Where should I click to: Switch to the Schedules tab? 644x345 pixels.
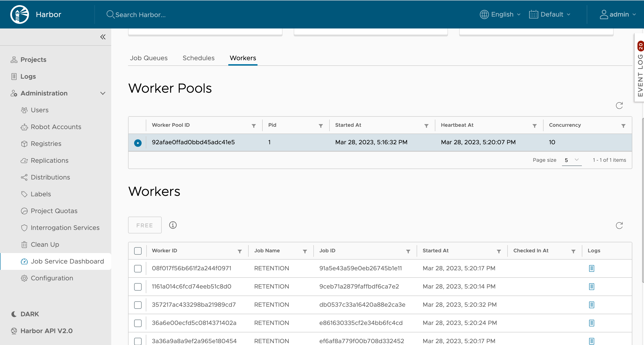coord(198,58)
